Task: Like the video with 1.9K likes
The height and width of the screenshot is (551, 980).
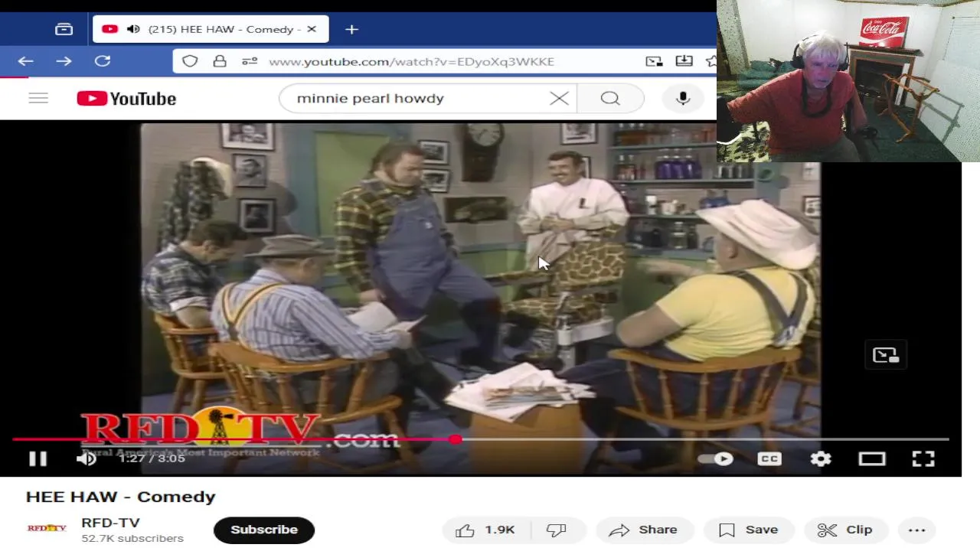Action: [485, 530]
